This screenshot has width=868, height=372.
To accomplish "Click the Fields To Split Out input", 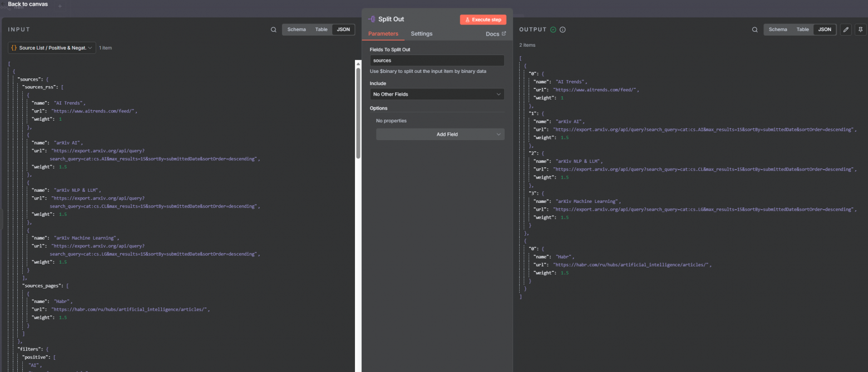I will click(x=437, y=60).
